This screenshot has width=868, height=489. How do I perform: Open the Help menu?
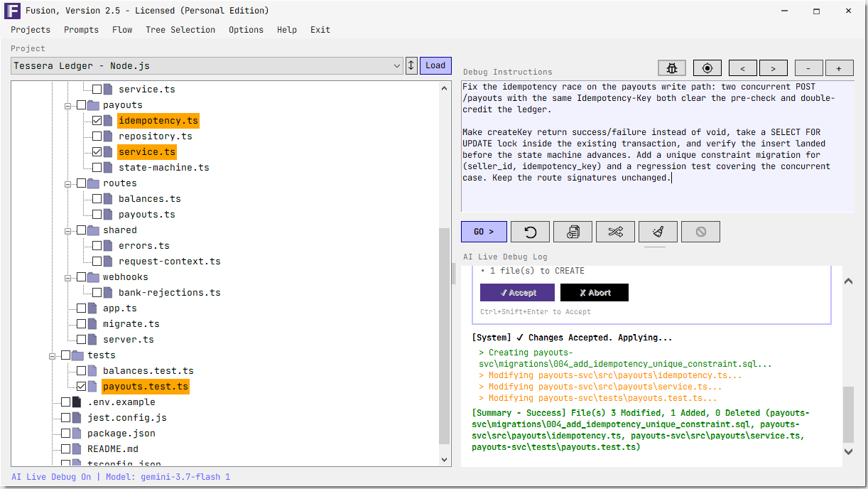287,30
